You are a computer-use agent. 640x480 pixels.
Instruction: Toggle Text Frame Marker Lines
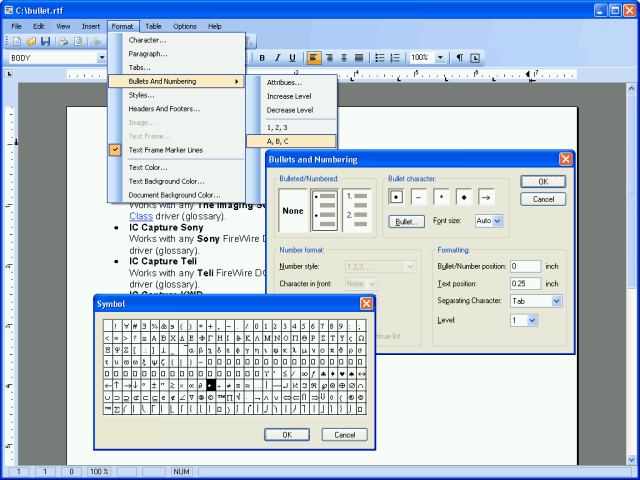tap(165, 150)
